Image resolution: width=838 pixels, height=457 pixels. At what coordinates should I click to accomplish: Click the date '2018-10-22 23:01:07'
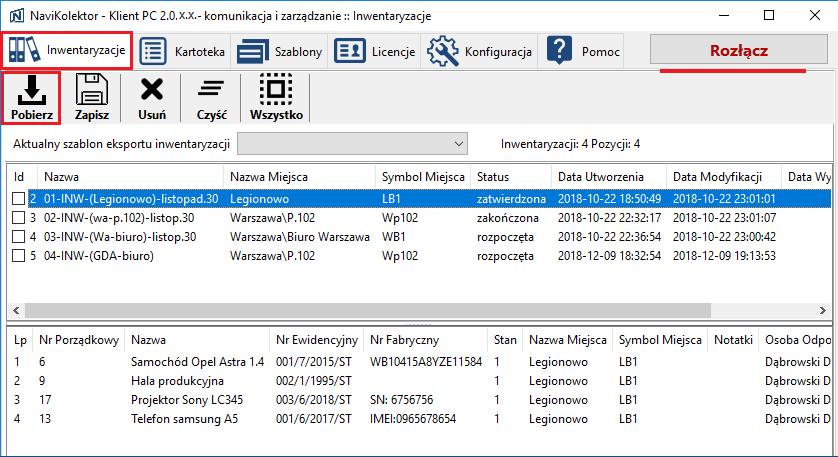(724, 218)
